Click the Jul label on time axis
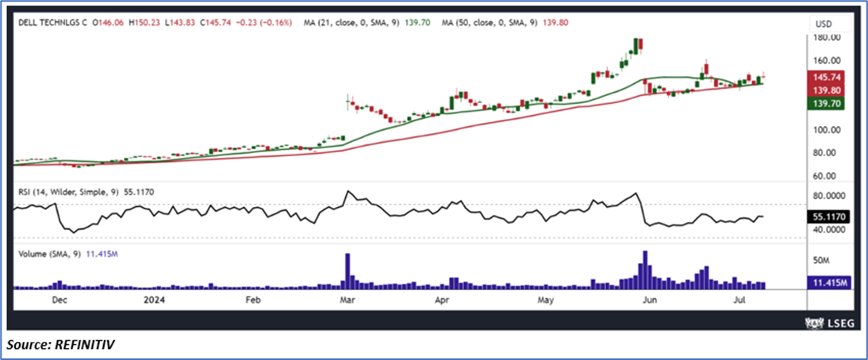The image size is (868, 360). click(x=740, y=301)
